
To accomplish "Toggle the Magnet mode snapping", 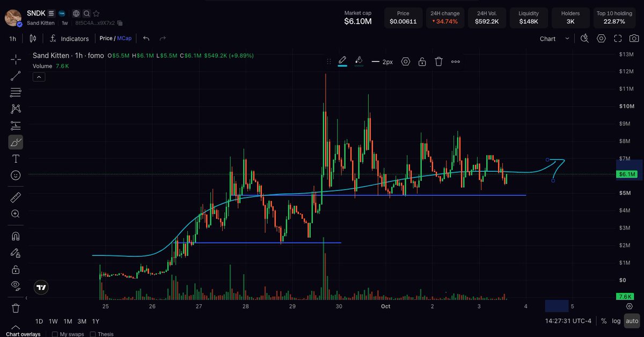I will (x=16, y=236).
